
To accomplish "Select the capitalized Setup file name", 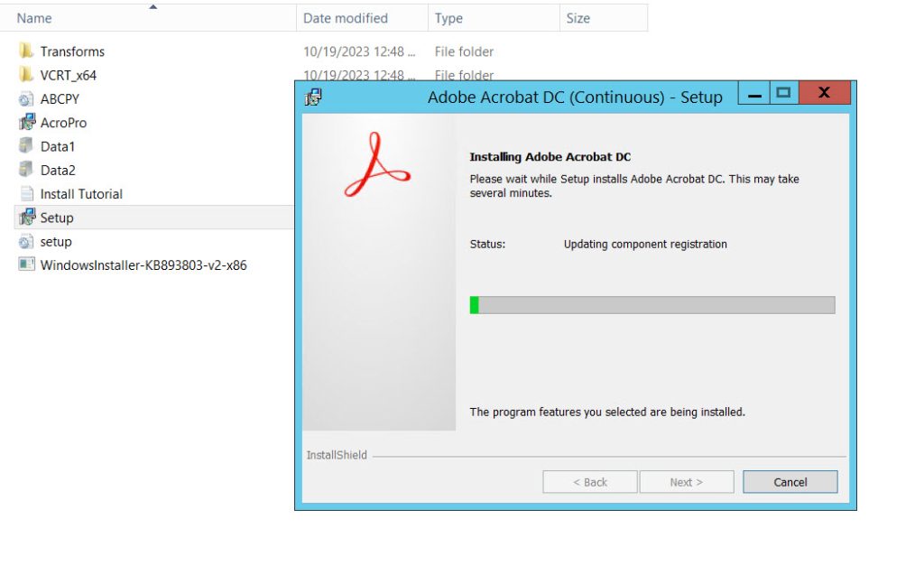I will pos(57,218).
